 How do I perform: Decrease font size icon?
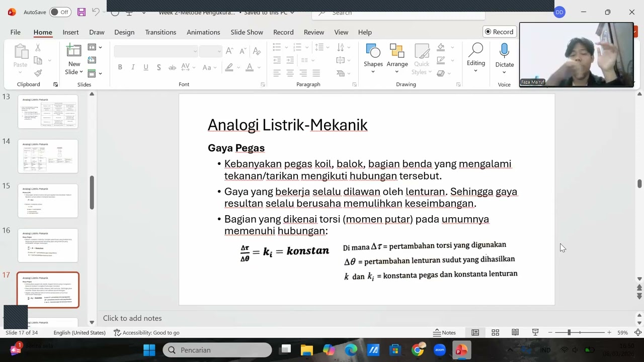(243, 51)
